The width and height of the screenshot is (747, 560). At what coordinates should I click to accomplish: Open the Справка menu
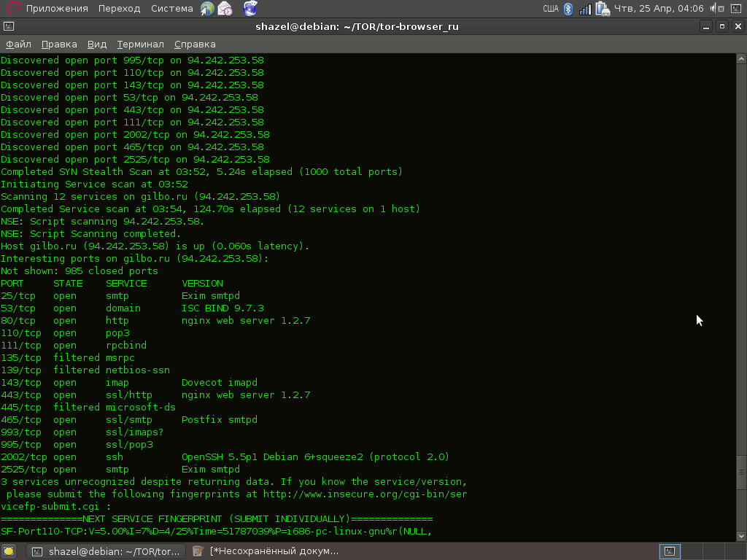pyautogui.click(x=195, y=44)
